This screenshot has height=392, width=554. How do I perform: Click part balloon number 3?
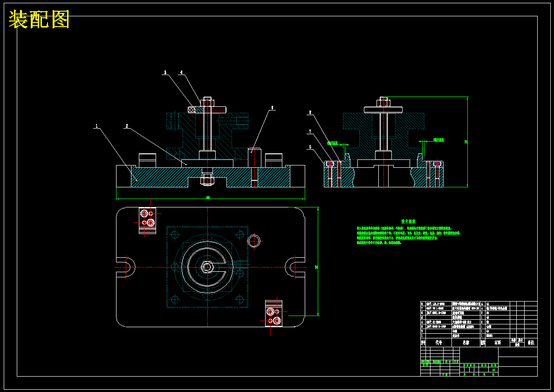(x=165, y=72)
